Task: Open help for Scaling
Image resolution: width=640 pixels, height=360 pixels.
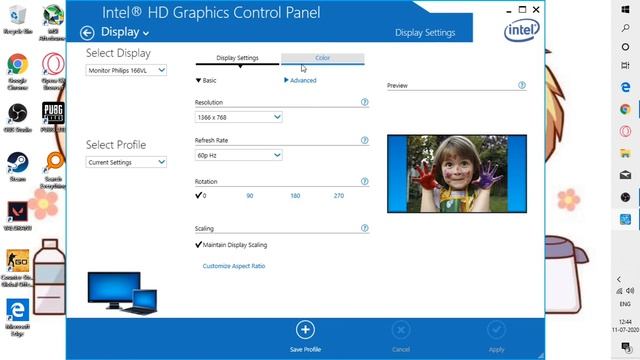Action: pyautogui.click(x=364, y=228)
